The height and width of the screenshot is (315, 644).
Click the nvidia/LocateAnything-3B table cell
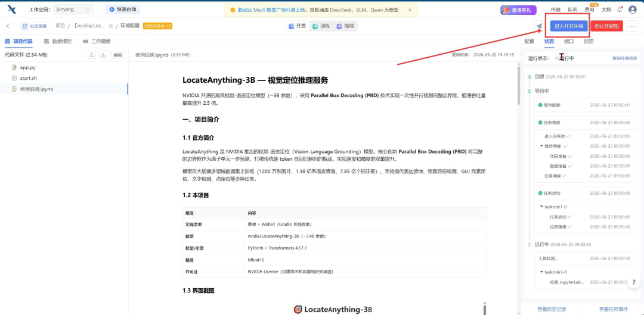point(366,236)
